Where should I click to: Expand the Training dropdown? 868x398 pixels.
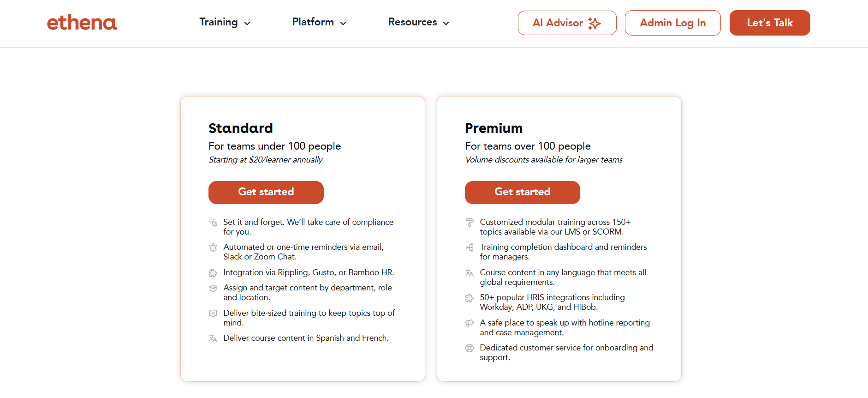tap(225, 22)
